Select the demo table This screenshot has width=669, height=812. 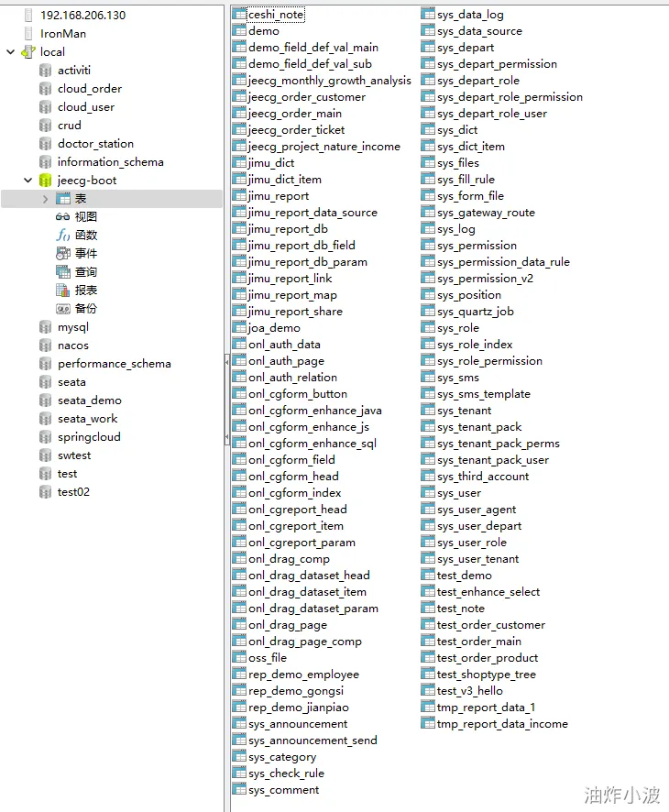[x=264, y=31]
